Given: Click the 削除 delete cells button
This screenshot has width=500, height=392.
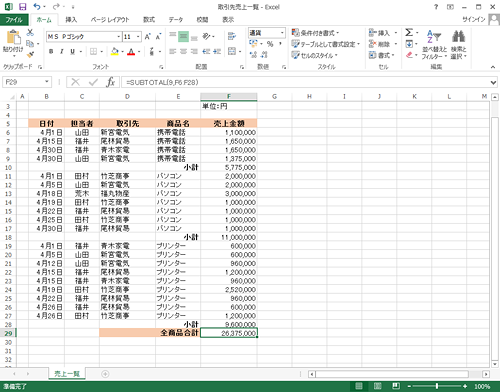Looking at the screenshot, I should tap(379, 44).
